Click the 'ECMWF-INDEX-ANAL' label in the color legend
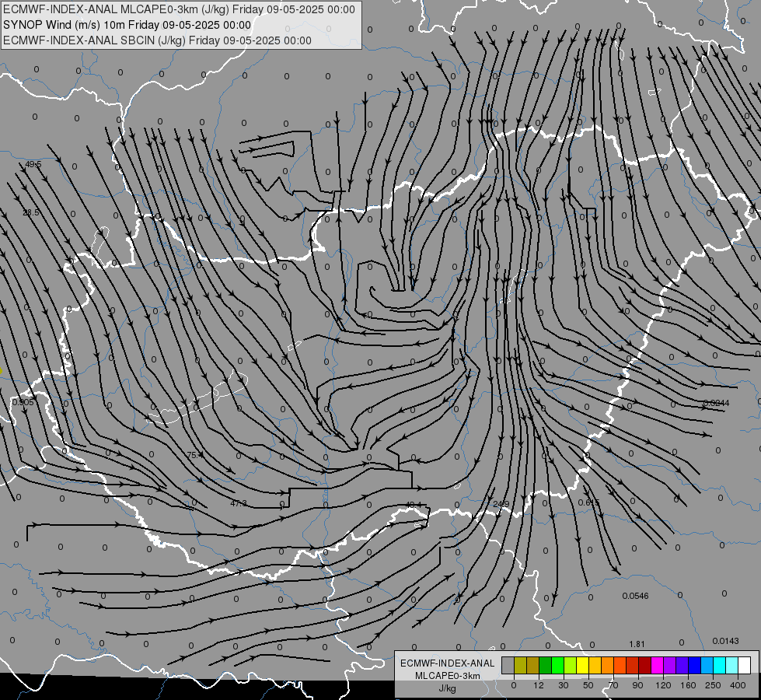The width and height of the screenshot is (761, 700). point(447,663)
